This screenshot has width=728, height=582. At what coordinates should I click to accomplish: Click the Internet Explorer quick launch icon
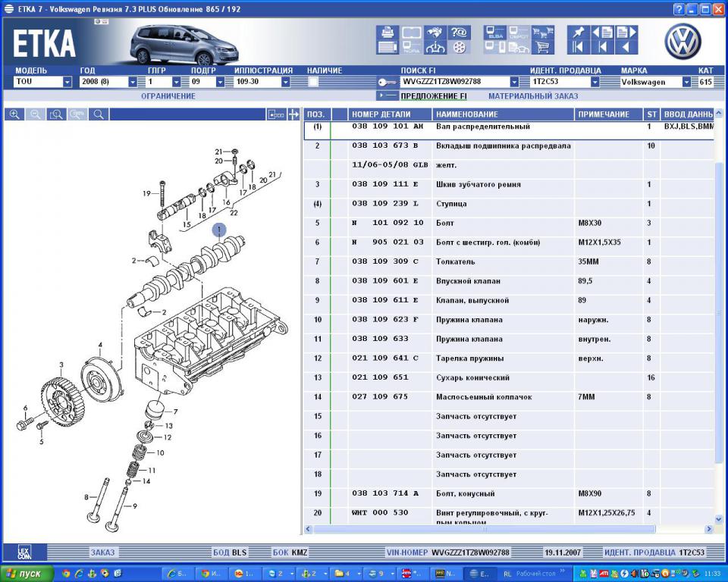point(79,574)
